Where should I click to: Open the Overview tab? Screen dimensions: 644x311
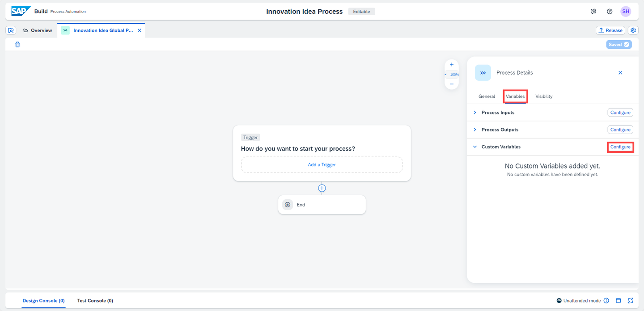pos(38,30)
